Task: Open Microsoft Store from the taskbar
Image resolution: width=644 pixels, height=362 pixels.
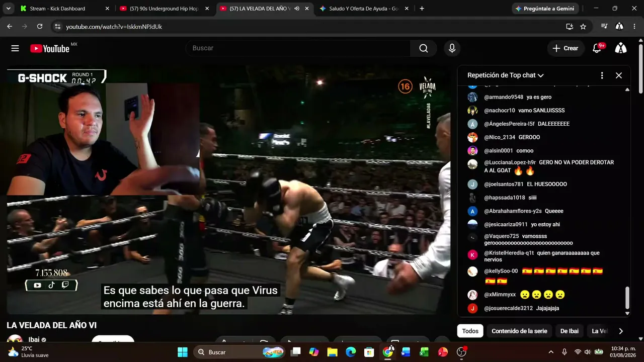Action: coord(369,352)
